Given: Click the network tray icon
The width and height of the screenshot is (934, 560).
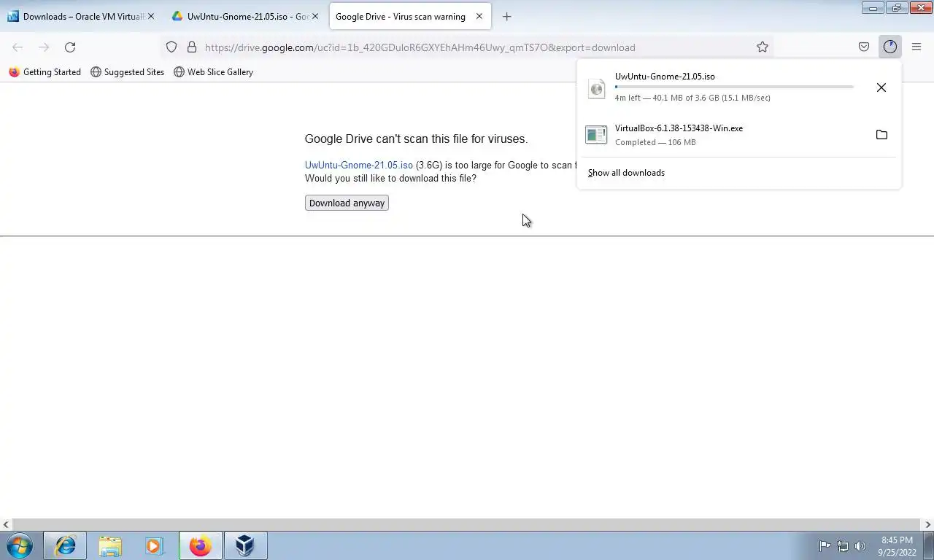Looking at the screenshot, I should click(843, 545).
